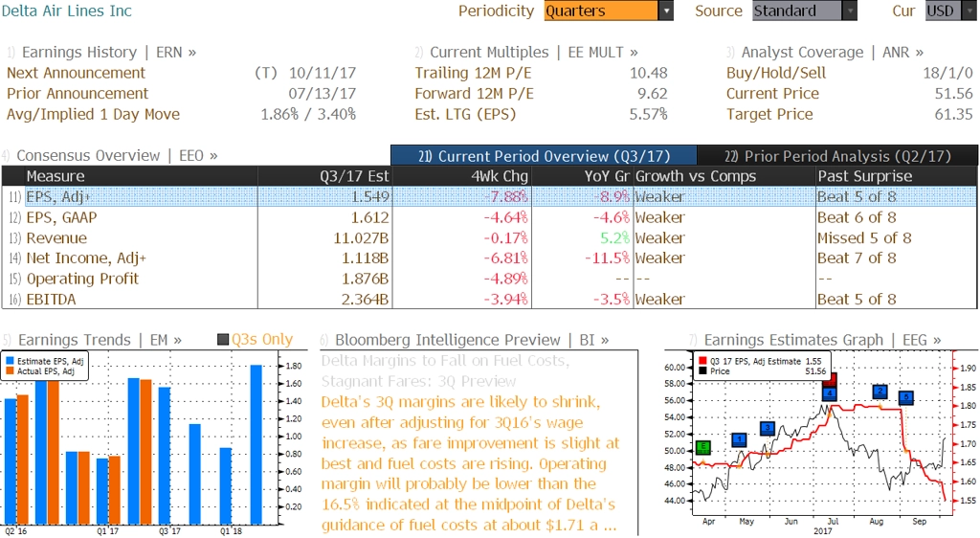980x538 pixels.
Task: Click the Q2 16 orange actual EPS bar
Action: pos(23,460)
